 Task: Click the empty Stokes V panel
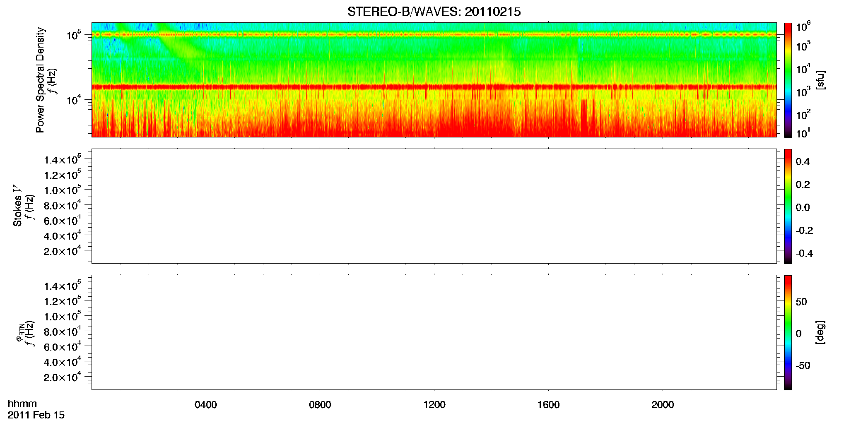(x=434, y=206)
